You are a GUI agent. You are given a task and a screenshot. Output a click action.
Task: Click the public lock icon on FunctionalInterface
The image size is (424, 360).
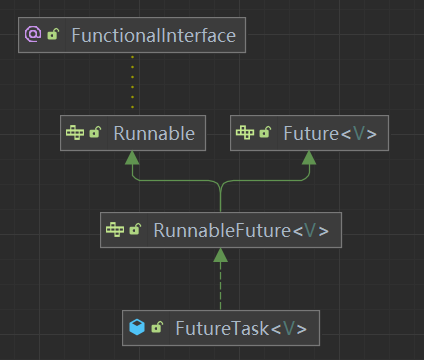tap(53, 34)
